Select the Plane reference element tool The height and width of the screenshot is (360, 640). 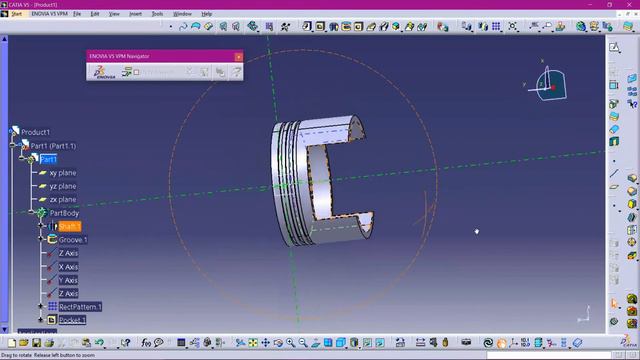coord(614,187)
